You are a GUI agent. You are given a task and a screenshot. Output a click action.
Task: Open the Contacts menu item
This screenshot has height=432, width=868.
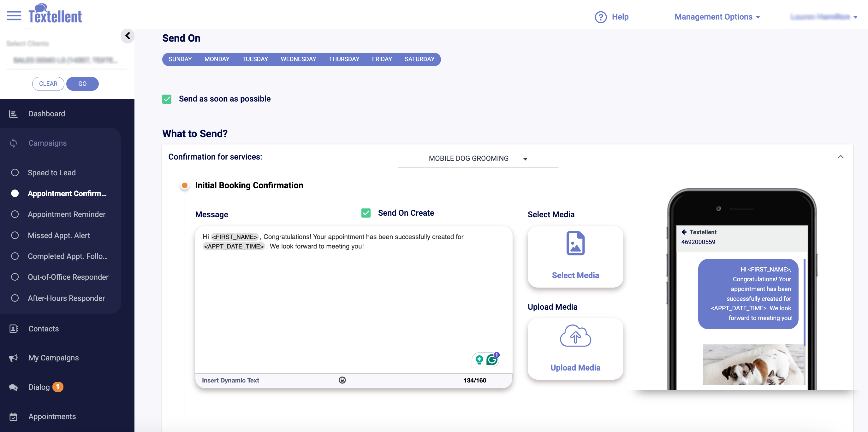44,329
